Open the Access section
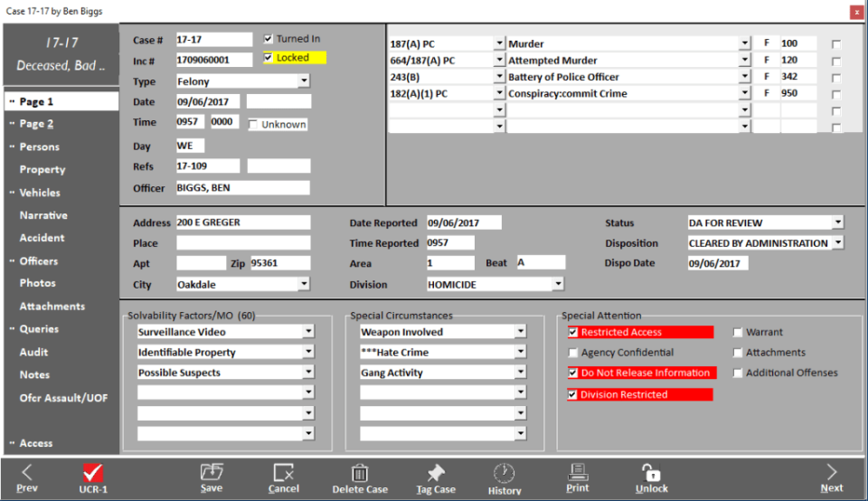This screenshot has width=868, height=501. point(36,443)
